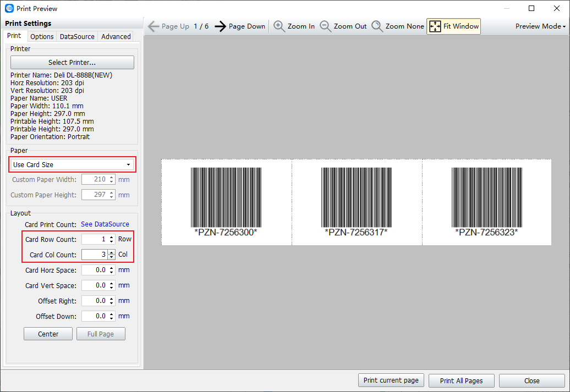
Task: Switch to the DataSource tab
Action: [x=77, y=36]
